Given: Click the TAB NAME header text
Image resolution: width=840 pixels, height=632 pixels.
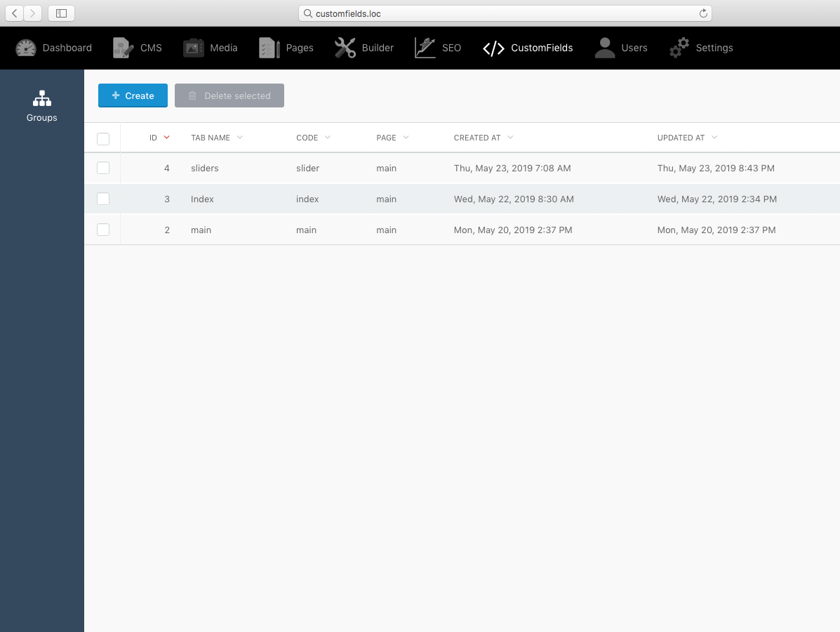Looking at the screenshot, I should 211,138.
